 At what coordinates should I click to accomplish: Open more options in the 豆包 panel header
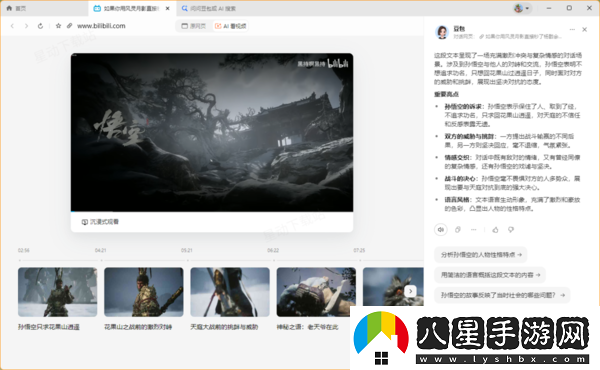[572, 29]
